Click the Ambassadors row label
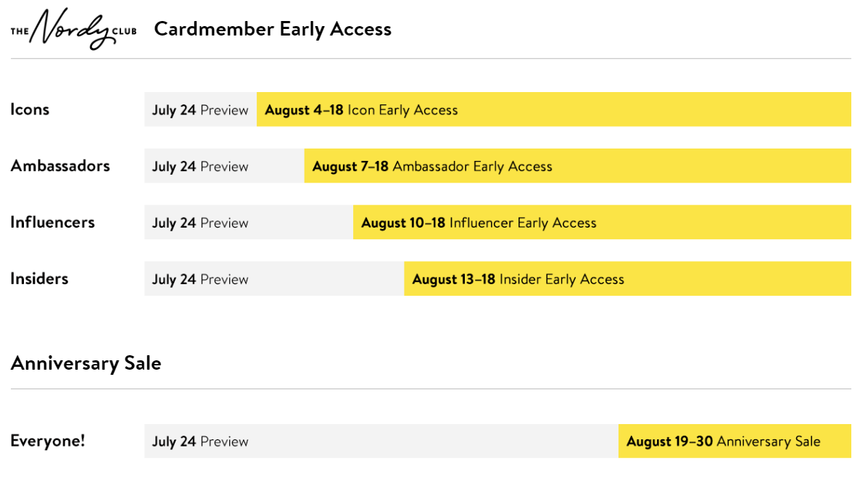This screenshot has width=868, height=477. [60, 165]
